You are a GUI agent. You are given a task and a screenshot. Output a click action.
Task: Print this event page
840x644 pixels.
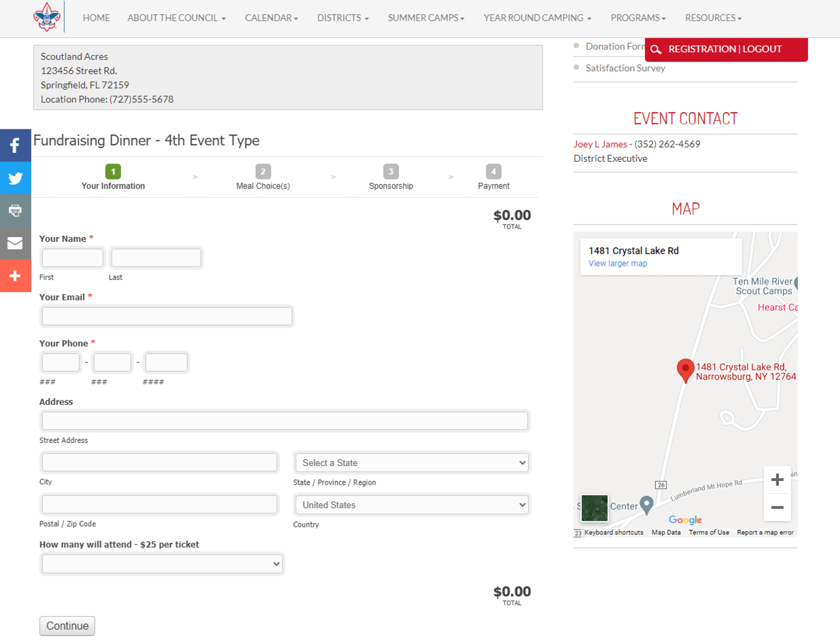point(15,211)
